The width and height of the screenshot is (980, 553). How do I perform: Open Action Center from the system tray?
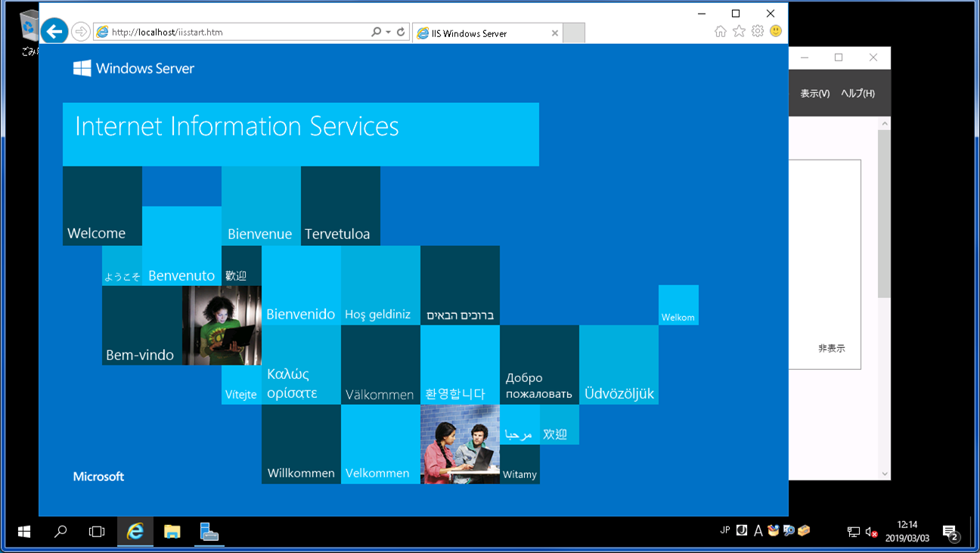point(951,531)
